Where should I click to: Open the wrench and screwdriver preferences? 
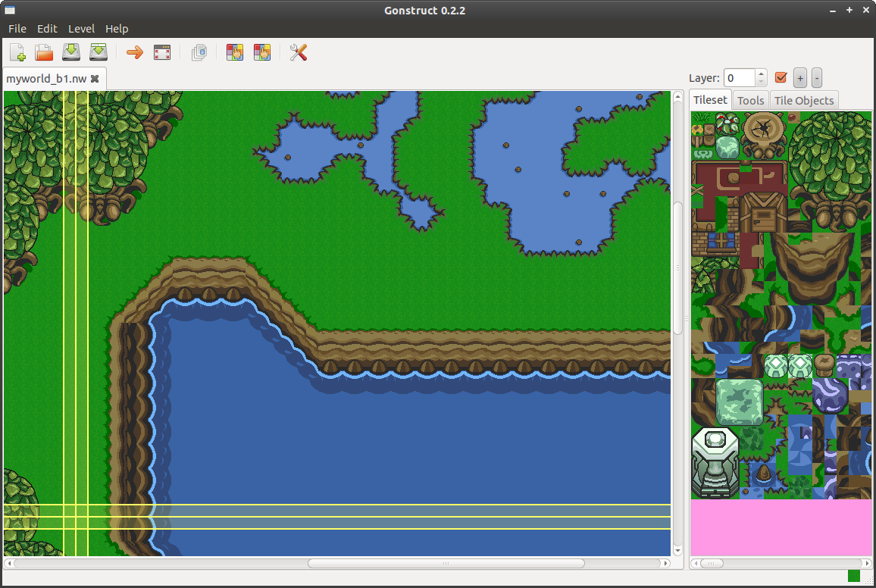point(299,52)
